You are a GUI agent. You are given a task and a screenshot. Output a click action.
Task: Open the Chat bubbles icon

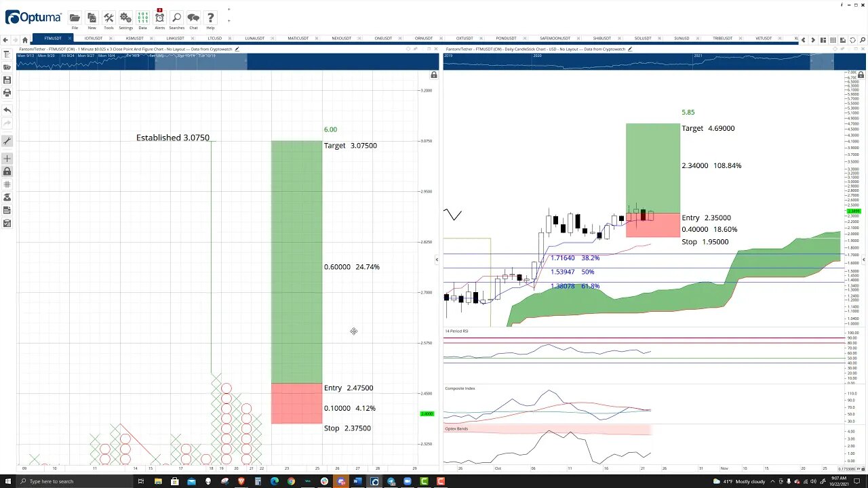pyautogui.click(x=193, y=18)
